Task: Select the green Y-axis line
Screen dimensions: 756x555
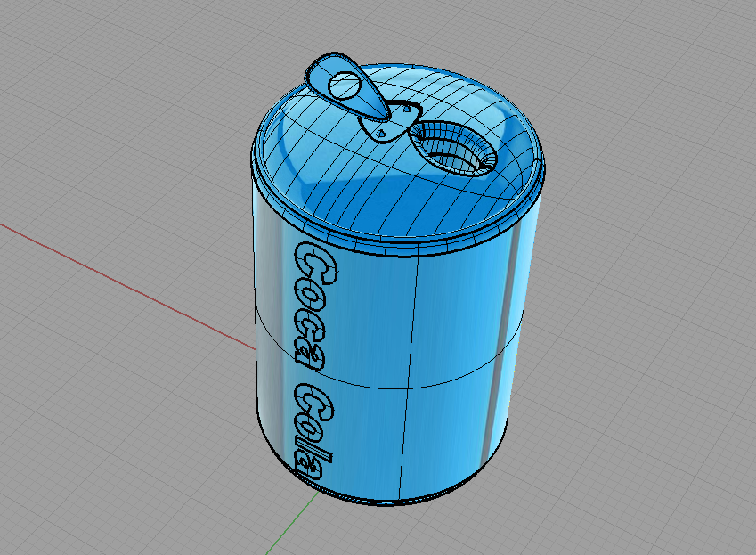Action: click(x=292, y=523)
